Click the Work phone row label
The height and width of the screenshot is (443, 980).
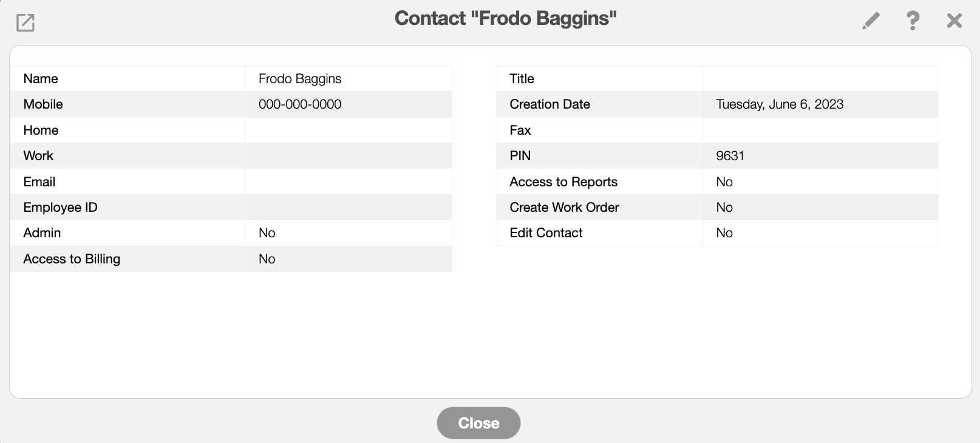[x=39, y=156]
